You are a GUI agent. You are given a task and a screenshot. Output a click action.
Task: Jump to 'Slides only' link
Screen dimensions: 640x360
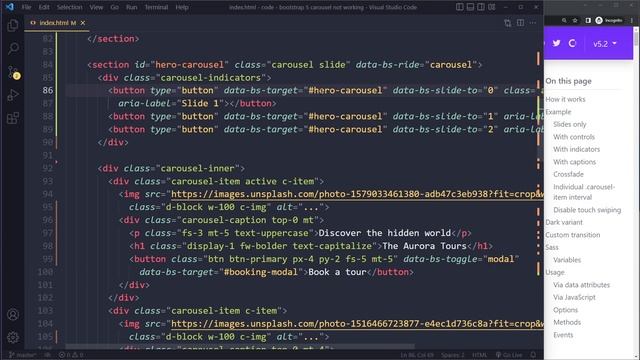pyautogui.click(x=570, y=124)
